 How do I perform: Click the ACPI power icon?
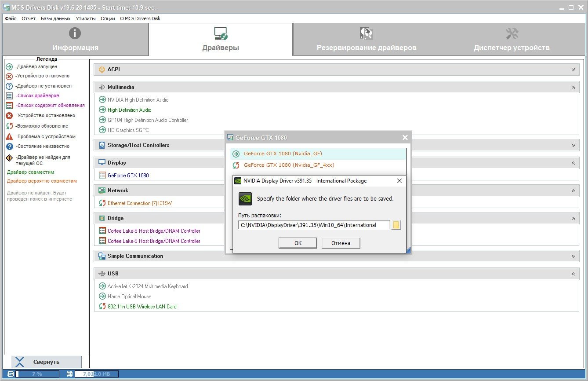click(102, 70)
